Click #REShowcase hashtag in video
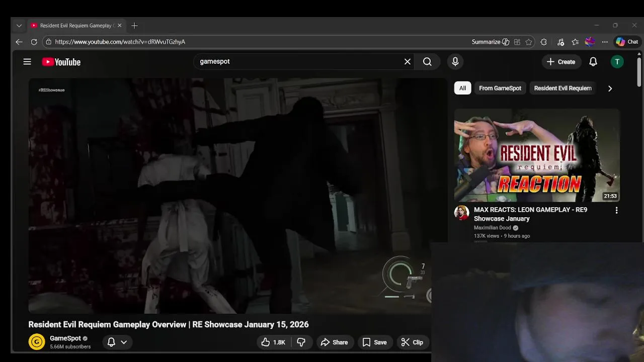 point(52,90)
